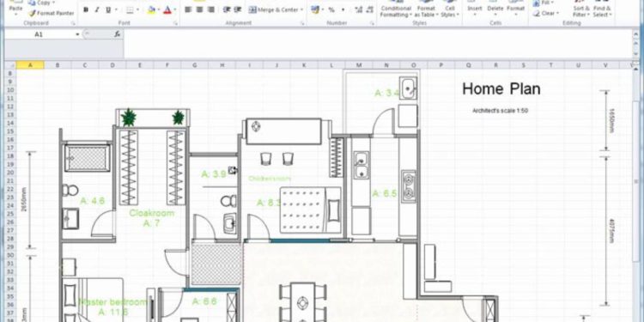Screen dimensions: 644x322
Task: Collapse the formula bar with its arrow
Action: click(635, 35)
